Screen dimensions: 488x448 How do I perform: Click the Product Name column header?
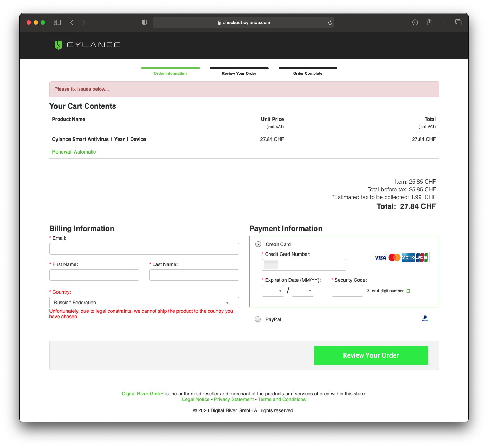(69, 119)
